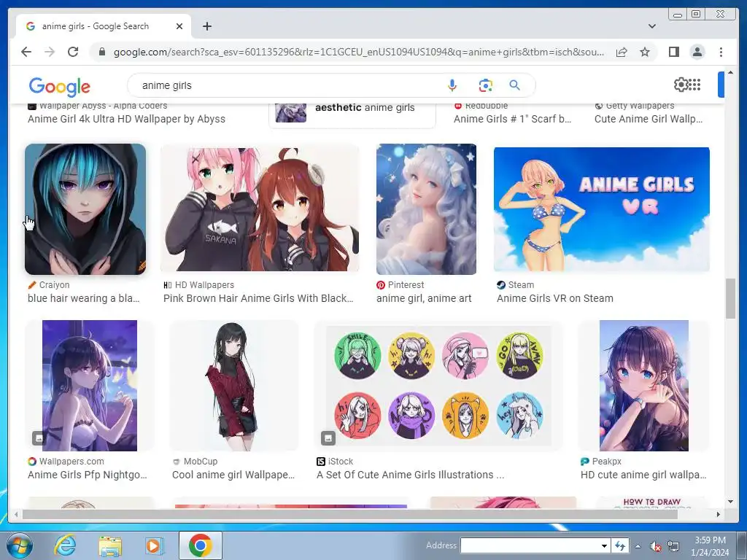Open the Chrome side panel

[673, 52]
